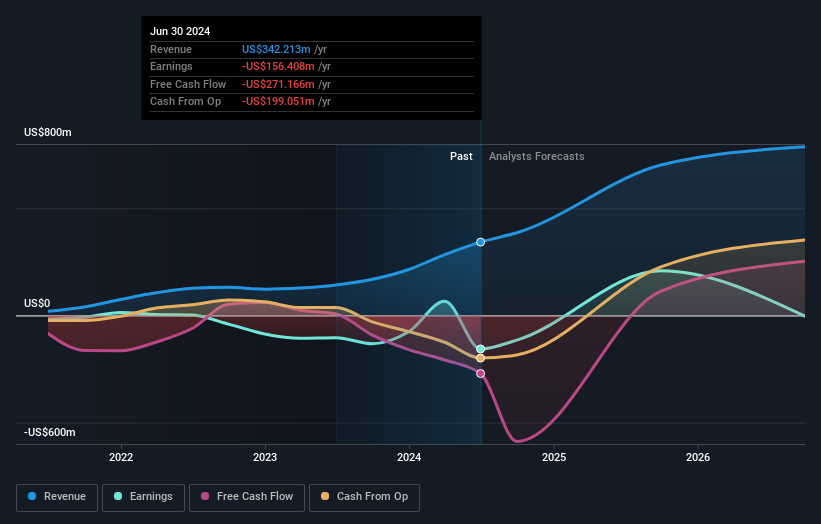Viewport: 821px width, 524px height.
Task: Click the orange Cash From Op legend dot
Action: pos(325,496)
